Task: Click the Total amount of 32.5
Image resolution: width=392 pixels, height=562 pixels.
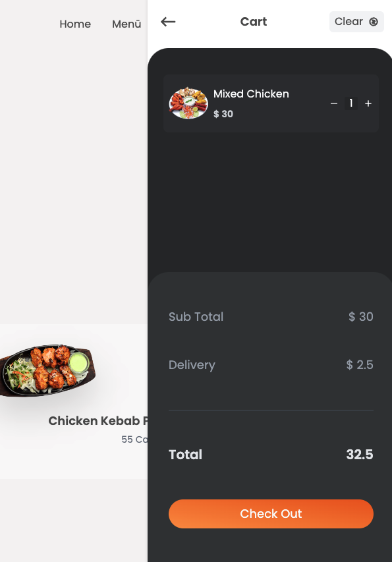Action: pyautogui.click(x=360, y=455)
